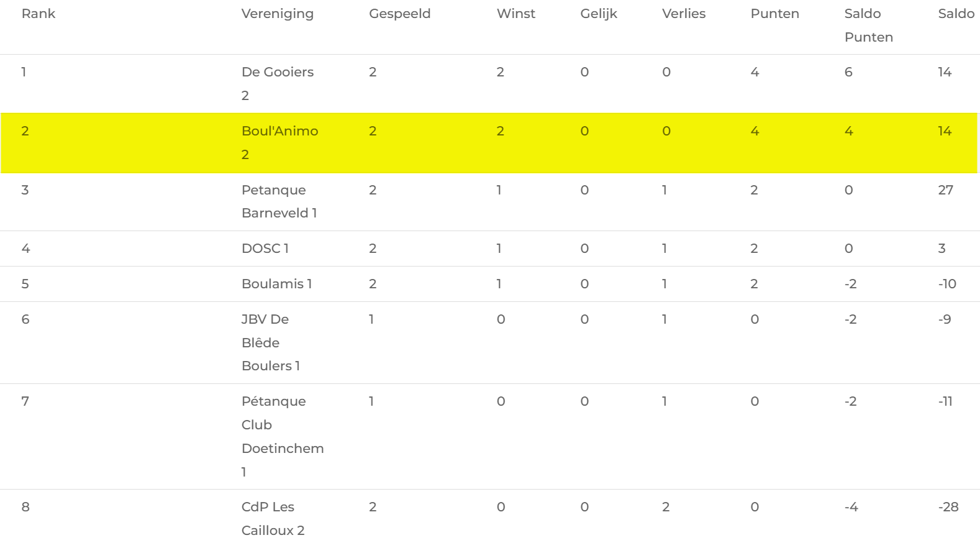980x548 pixels.
Task: Click the Gelijk column header
Action: tap(599, 14)
